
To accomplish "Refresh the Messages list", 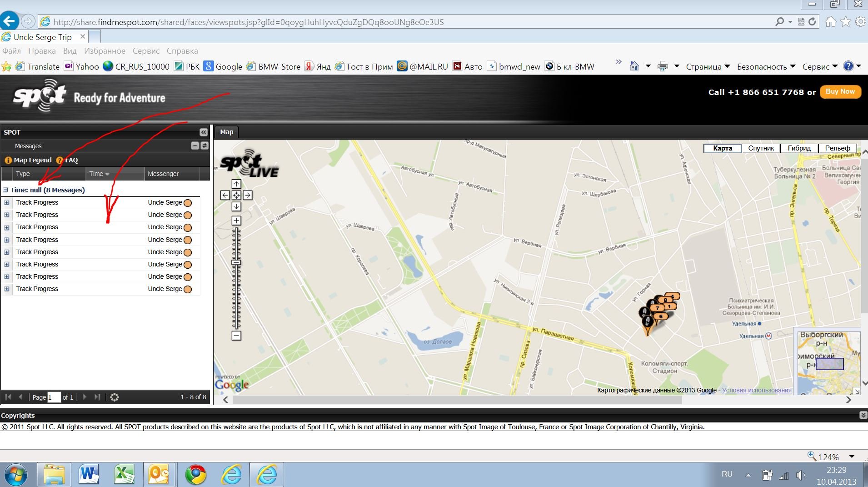I will 205,146.
